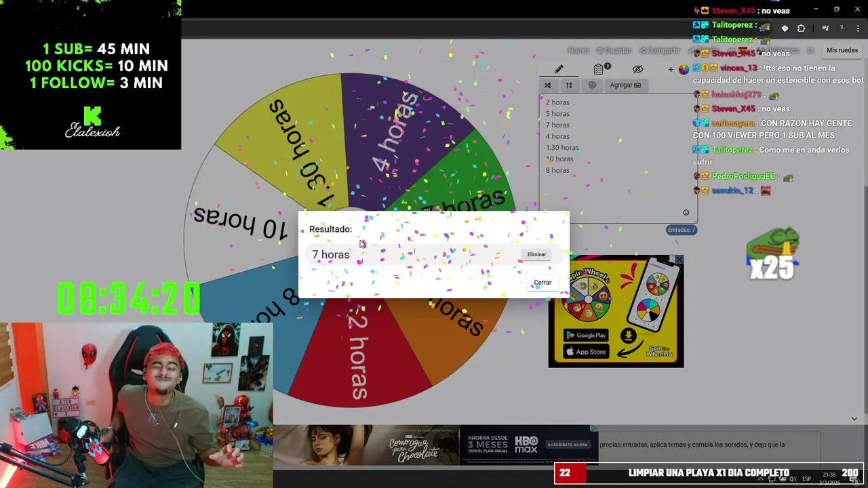This screenshot has width=868, height=488.
Task: Close the result dialog with Cerrar
Action: click(x=542, y=283)
